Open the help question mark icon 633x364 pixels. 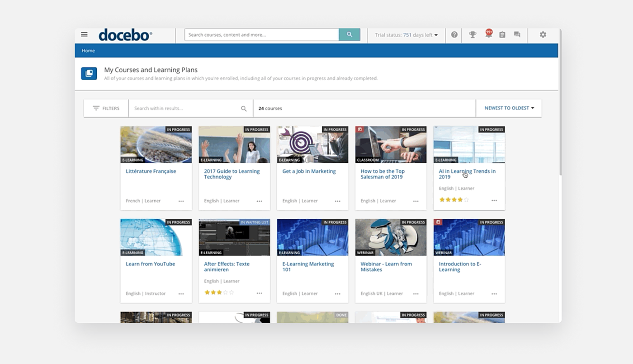[x=454, y=35]
